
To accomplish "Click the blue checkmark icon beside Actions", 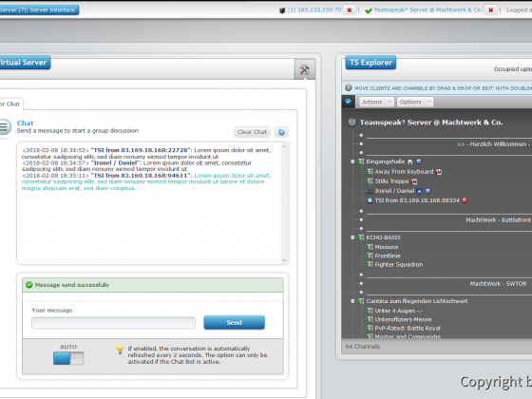I will point(348,102).
